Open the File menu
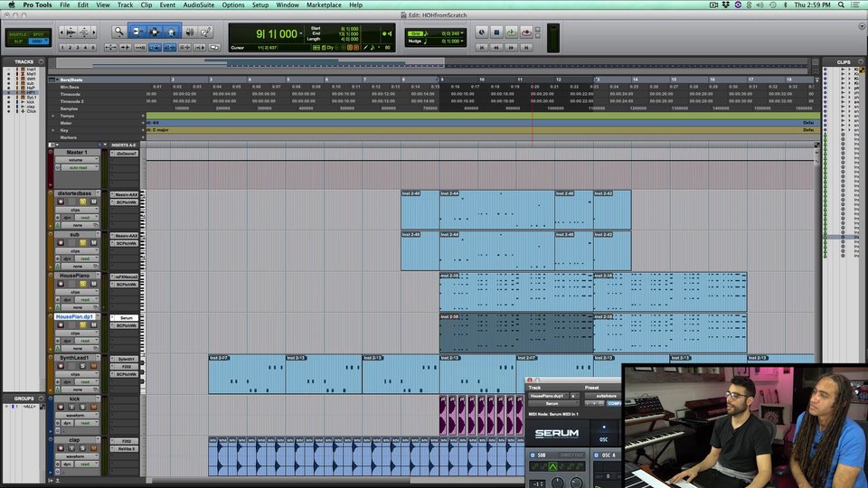 coord(65,5)
